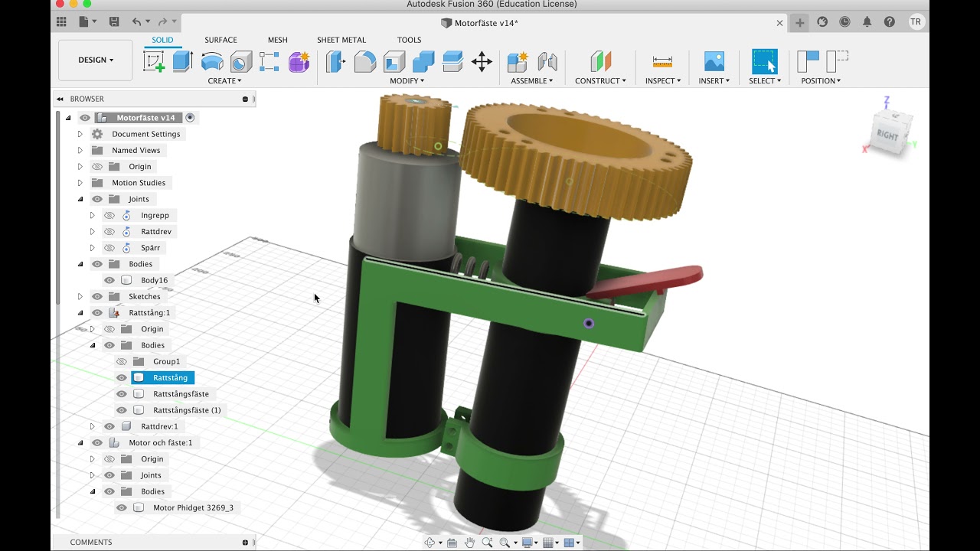
Task: Click the Save icon in top bar
Action: point(114,22)
